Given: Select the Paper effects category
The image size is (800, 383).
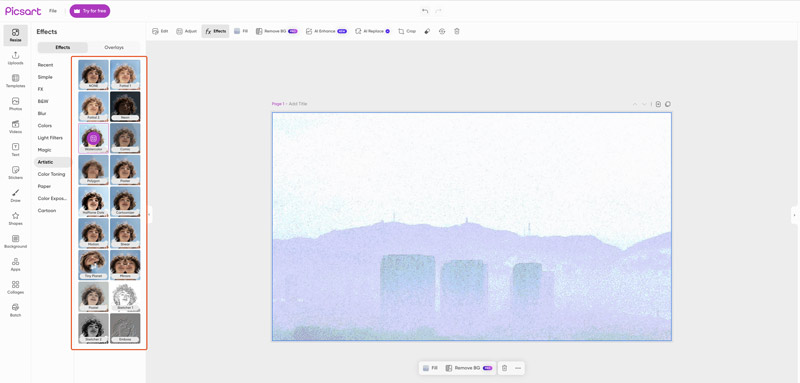Looking at the screenshot, I should coord(44,186).
